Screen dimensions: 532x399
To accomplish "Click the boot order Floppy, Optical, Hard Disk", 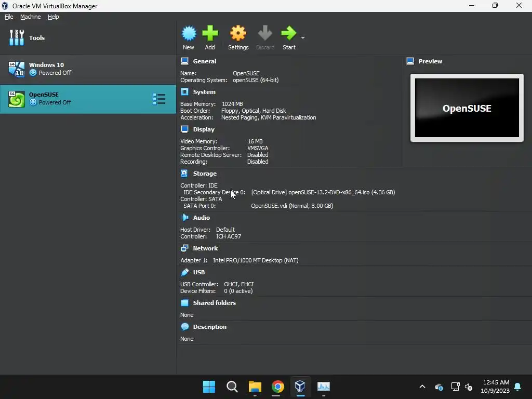I will pyautogui.click(x=254, y=111).
